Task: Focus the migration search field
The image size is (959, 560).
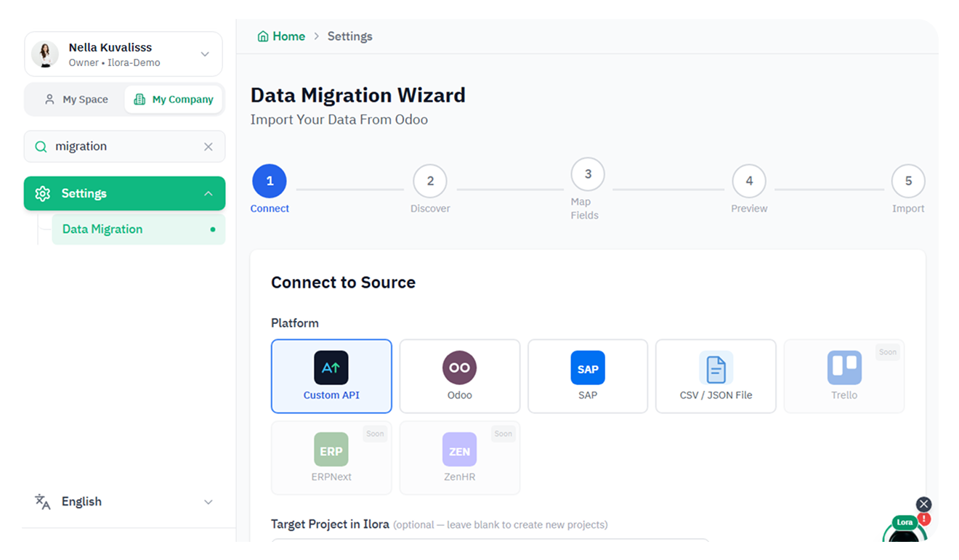Action: point(124,147)
